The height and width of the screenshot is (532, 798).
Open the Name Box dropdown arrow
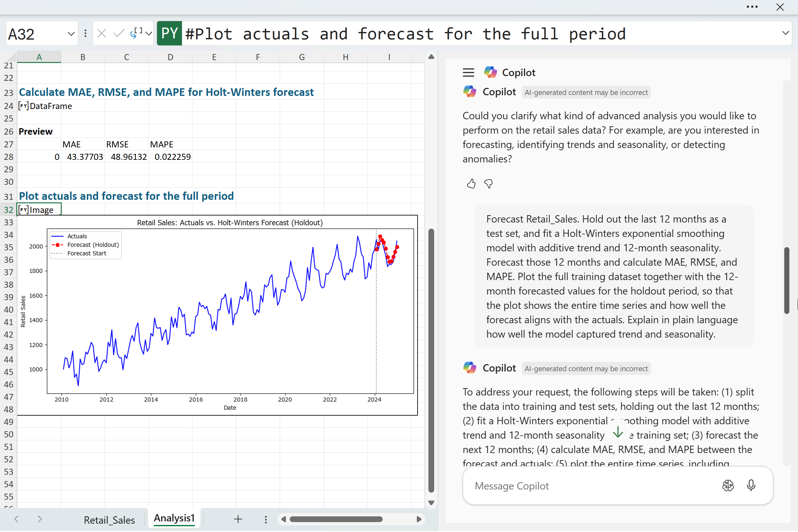71,34
